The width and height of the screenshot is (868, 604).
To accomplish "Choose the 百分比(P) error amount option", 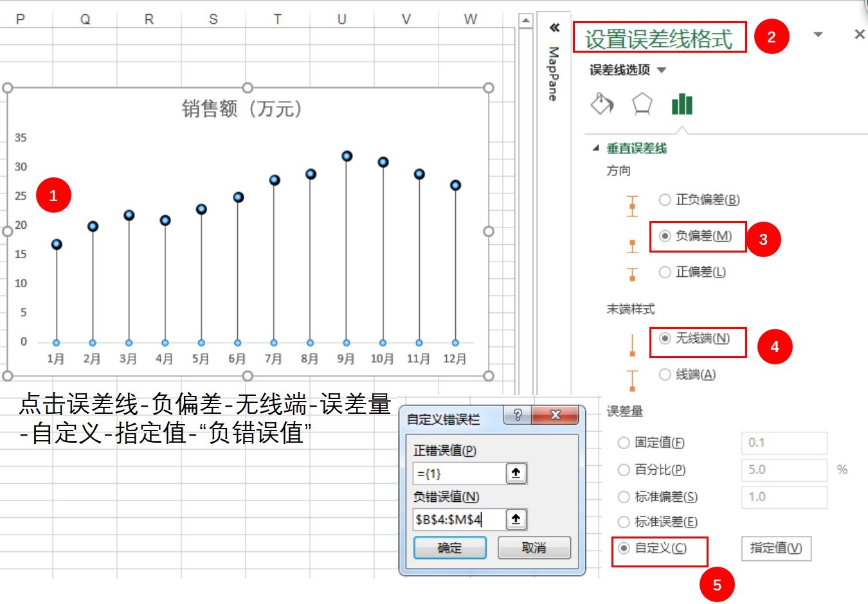I will pos(651,470).
